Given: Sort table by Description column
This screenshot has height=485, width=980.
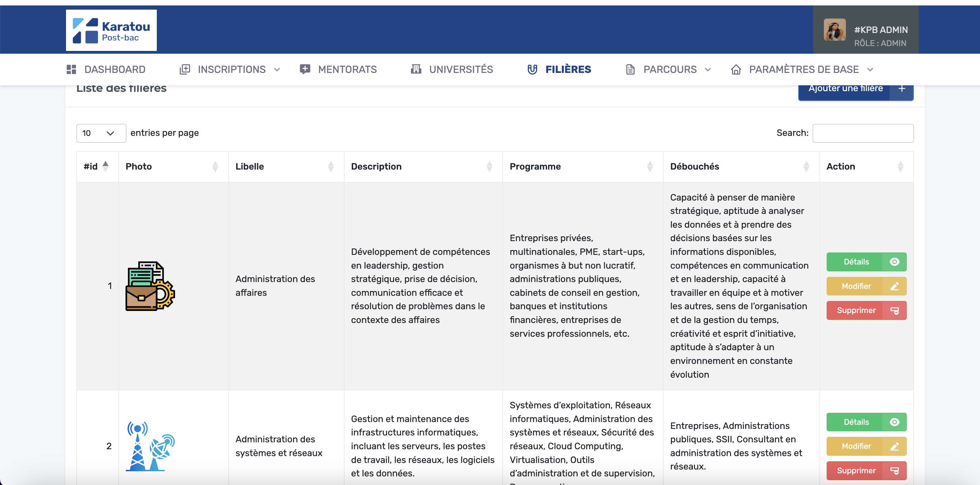Looking at the screenshot, I should click(423, 167).
